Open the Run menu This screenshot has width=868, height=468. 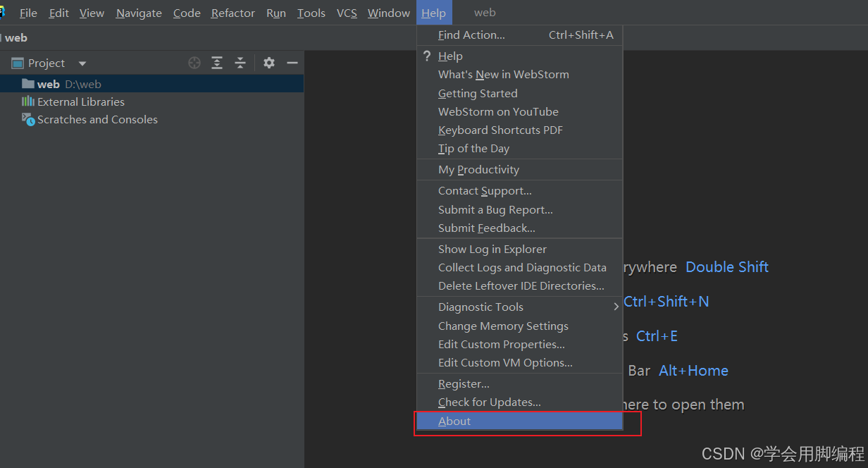tap(276, 13)
